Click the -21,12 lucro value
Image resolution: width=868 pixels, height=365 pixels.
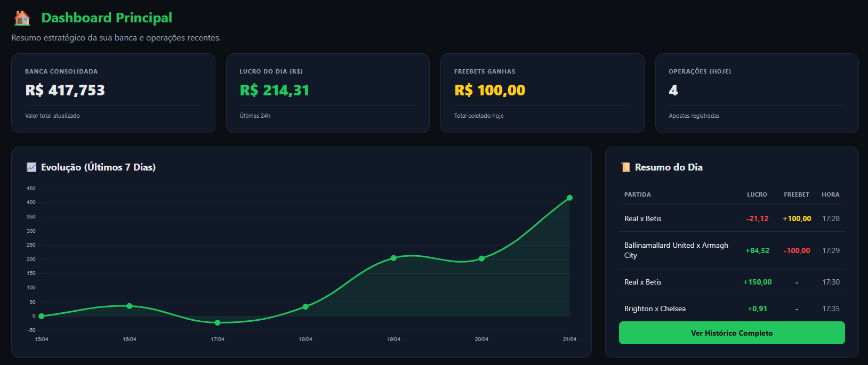coord(758,218)
